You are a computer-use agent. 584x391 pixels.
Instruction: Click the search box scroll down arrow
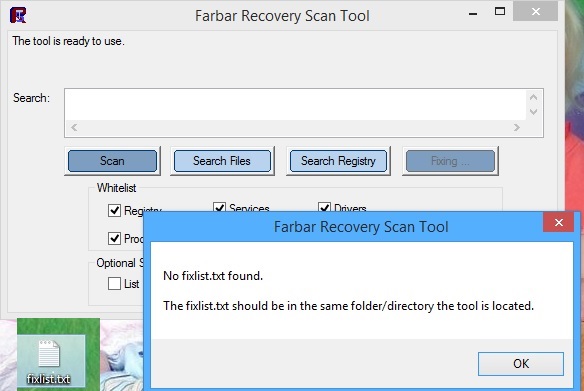point(533,112)
